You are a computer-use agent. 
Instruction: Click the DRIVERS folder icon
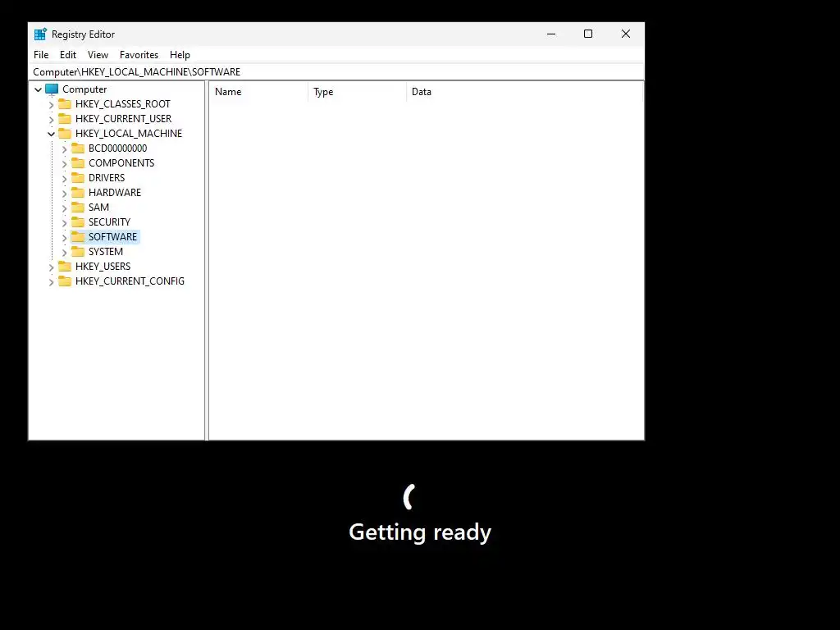coord(78,178)
